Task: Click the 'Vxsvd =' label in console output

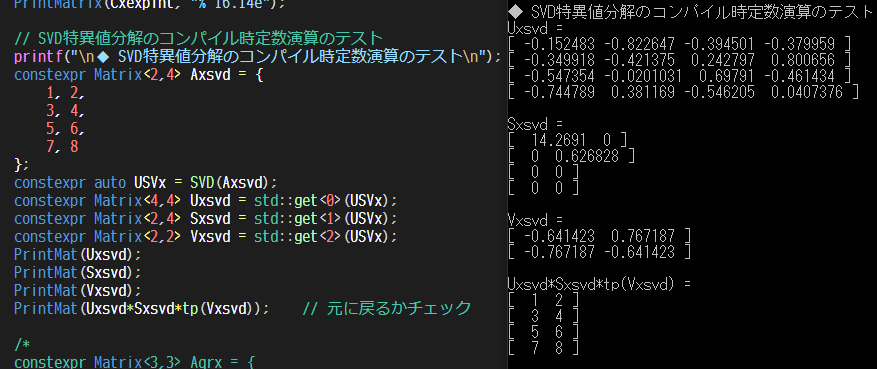Action: pos(536,220)
